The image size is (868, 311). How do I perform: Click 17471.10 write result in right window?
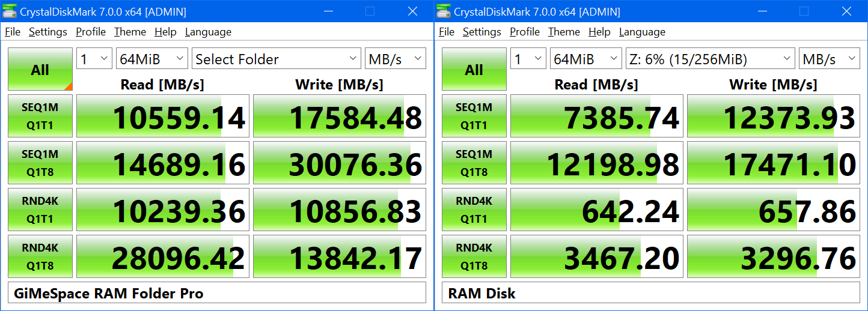pos(774,163)
